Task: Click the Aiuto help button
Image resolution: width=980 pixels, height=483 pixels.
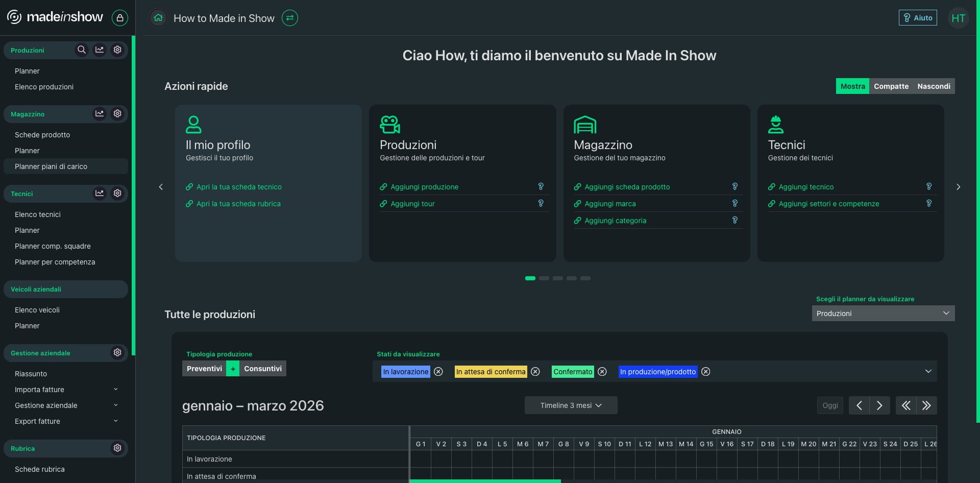Action: click(x=918, y=18)
